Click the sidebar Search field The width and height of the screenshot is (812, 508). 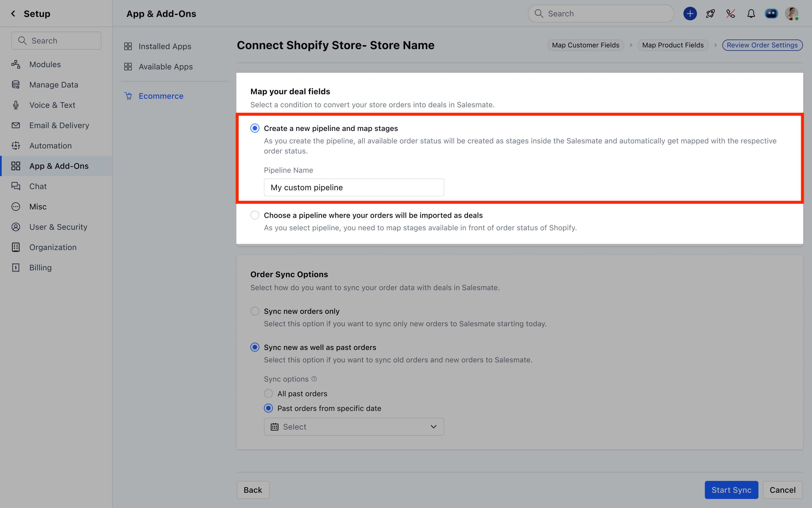pos(56,41)
